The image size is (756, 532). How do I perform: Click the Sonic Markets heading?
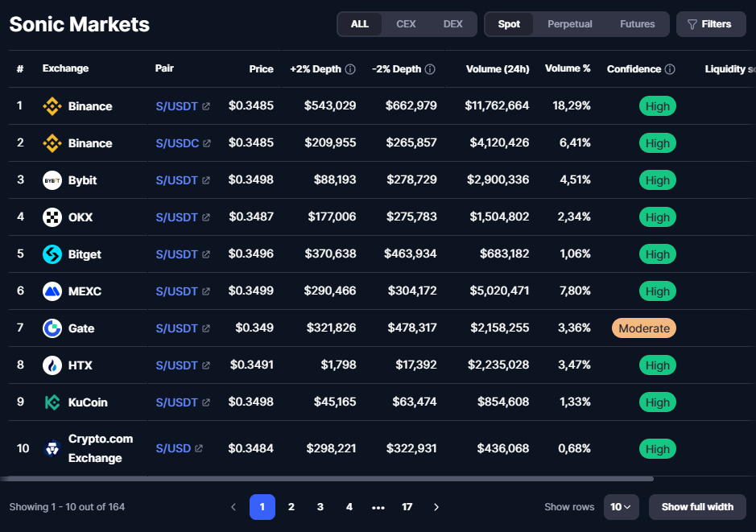pyautogui.click(x=80, y=25)
